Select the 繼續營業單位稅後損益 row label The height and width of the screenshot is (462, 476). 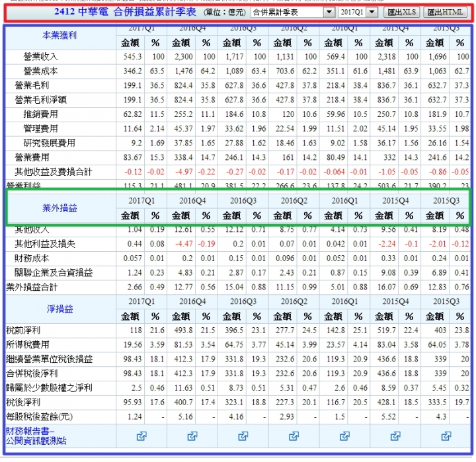pos(49,359)
